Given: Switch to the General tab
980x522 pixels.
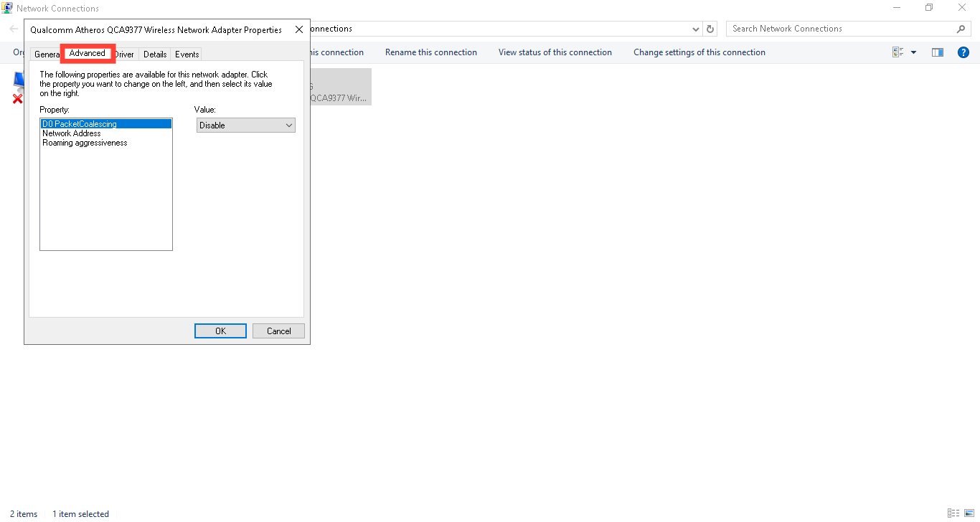Looking at the screenshot, I should (47, 54).
